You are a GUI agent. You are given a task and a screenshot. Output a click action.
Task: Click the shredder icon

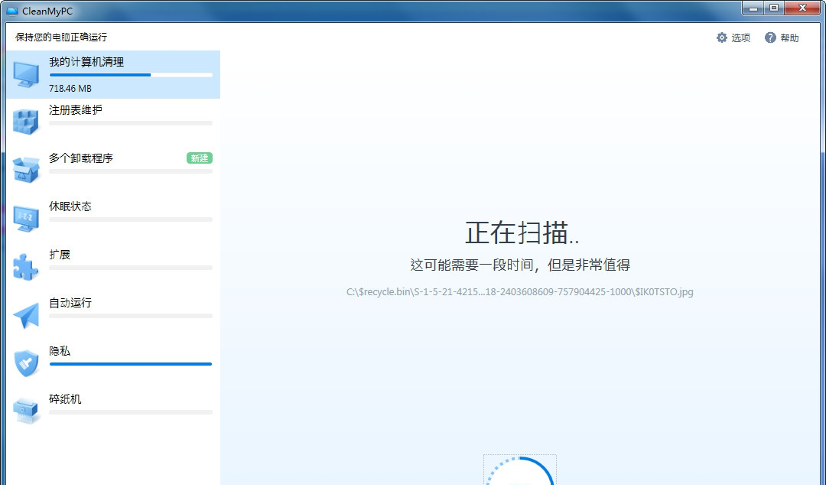coord(26,411)
